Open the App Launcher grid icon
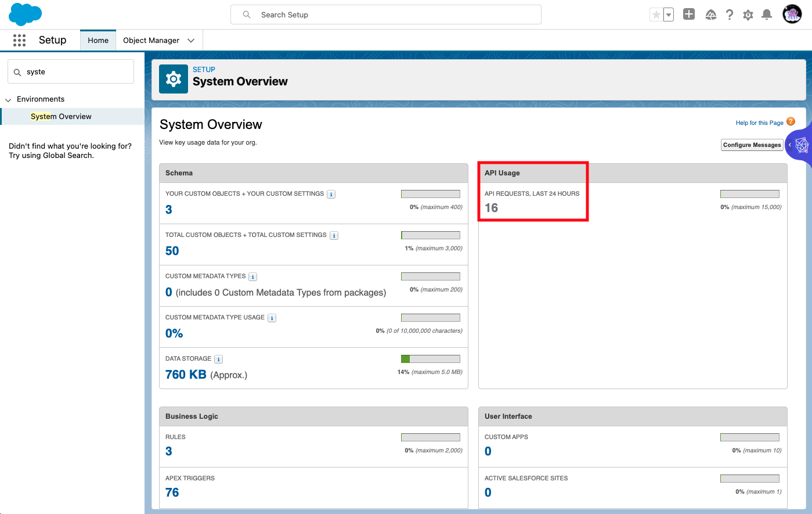This screenshot has width=812, height=514. click(19, 40)
